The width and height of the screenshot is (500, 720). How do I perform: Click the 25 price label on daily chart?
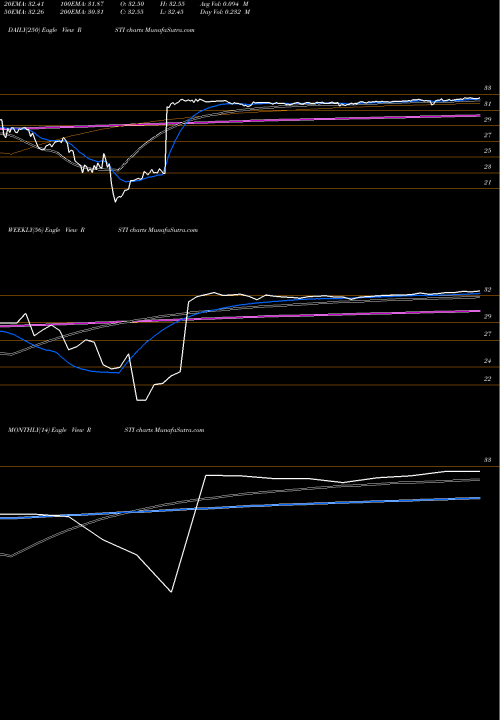pos(488,151)
